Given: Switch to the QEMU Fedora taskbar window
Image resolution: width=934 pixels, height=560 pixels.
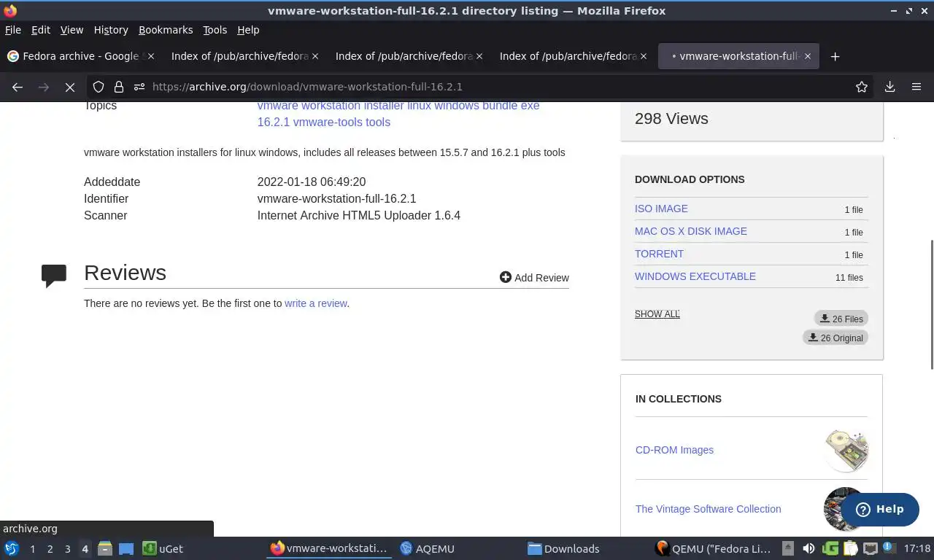Looking at the screenshot, I should (x=713, y=548).
